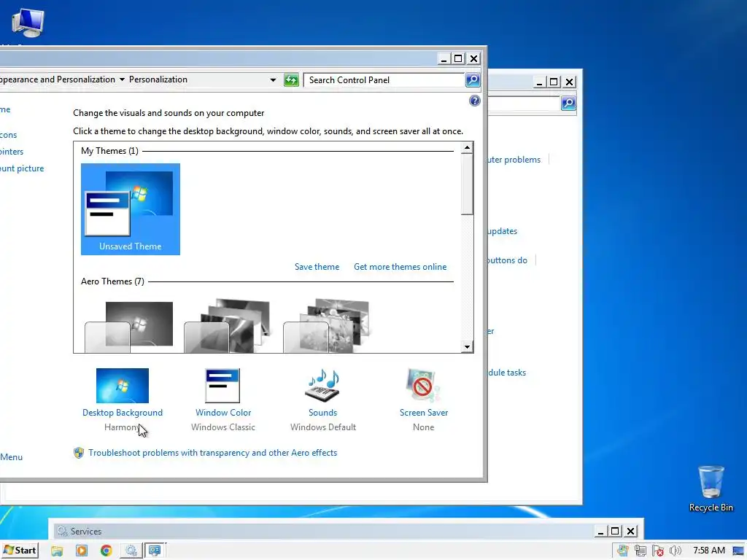The image size is (747, 560).
Task: Open the Desktop Background settings icon
Action: point(123,386)
